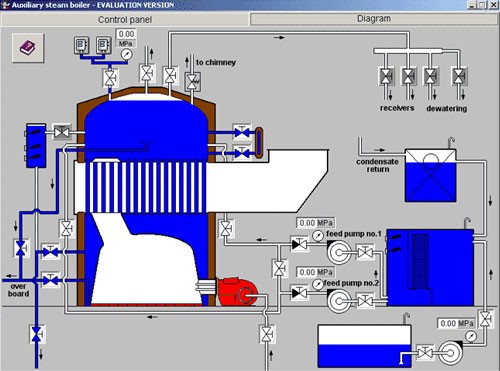Click feed pump no.2 impeller icon

click(x=339, y=301)
